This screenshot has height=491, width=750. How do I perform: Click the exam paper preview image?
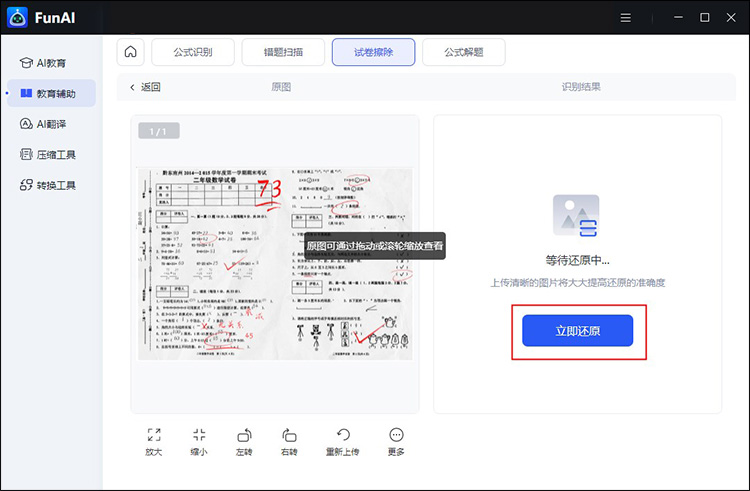point(275,264)
